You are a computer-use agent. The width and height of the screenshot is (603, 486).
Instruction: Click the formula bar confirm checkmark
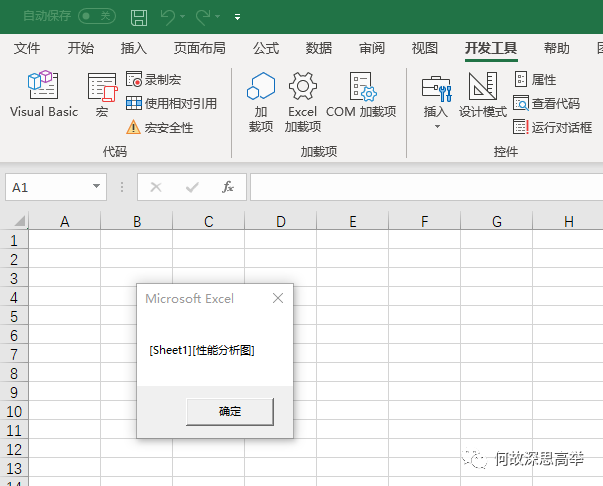[x=192, y=187]
